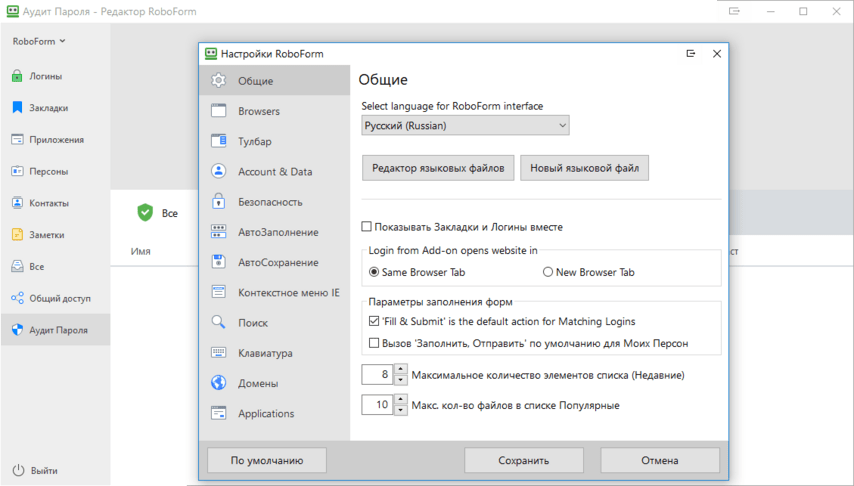The height and width of the screenshot is (486, 854).
Task: Decrease Недавние list items count
Action: pos(400,380)
